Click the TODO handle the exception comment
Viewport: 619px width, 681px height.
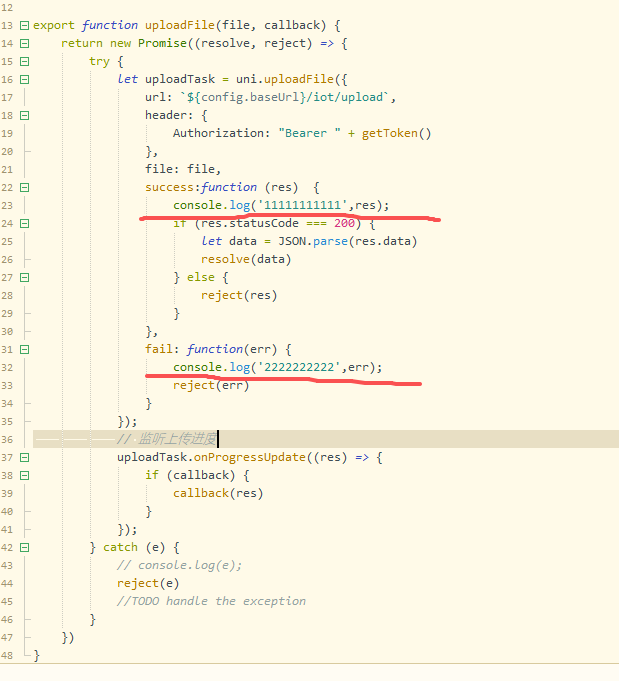coord(211,601)
